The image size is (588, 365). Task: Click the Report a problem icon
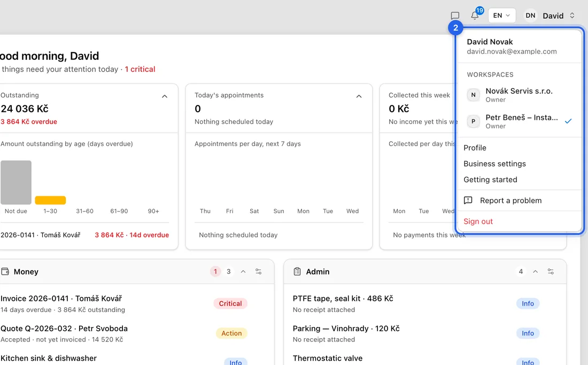point(468,200)
